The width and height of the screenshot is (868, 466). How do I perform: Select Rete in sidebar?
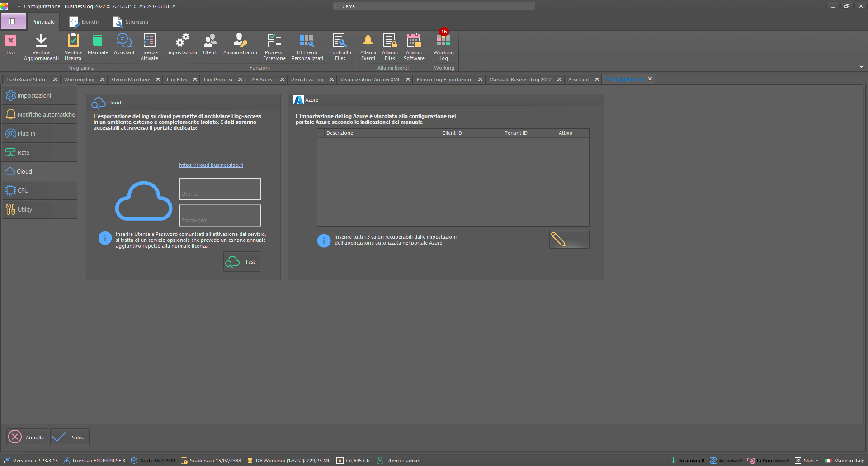[39, 152]
